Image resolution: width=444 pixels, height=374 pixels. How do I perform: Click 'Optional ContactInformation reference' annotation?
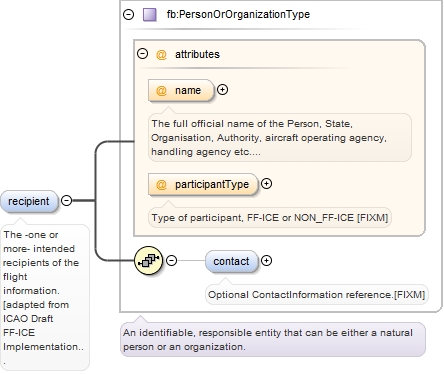click(x=317, y=295)
